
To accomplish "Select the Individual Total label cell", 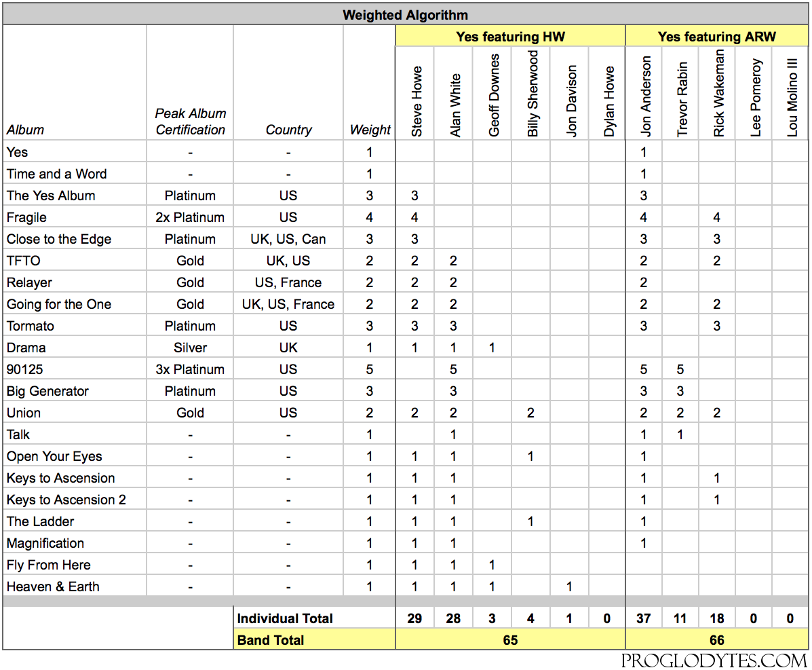I will click(314, 618).
